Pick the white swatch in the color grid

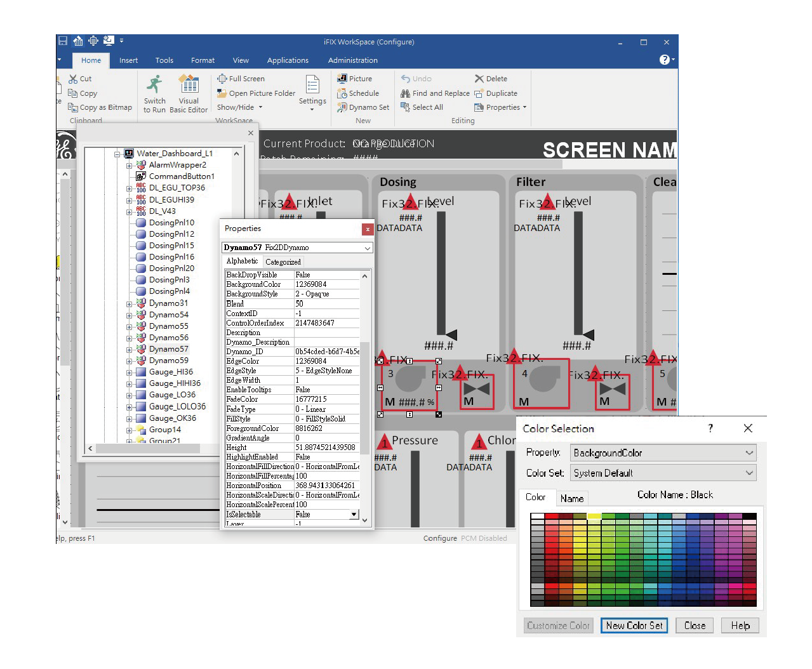538,517
